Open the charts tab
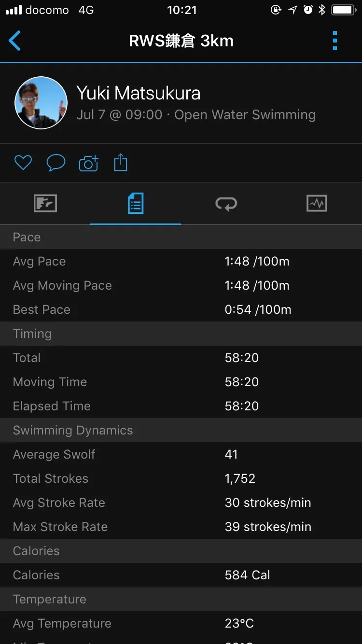 coord(317,203)
